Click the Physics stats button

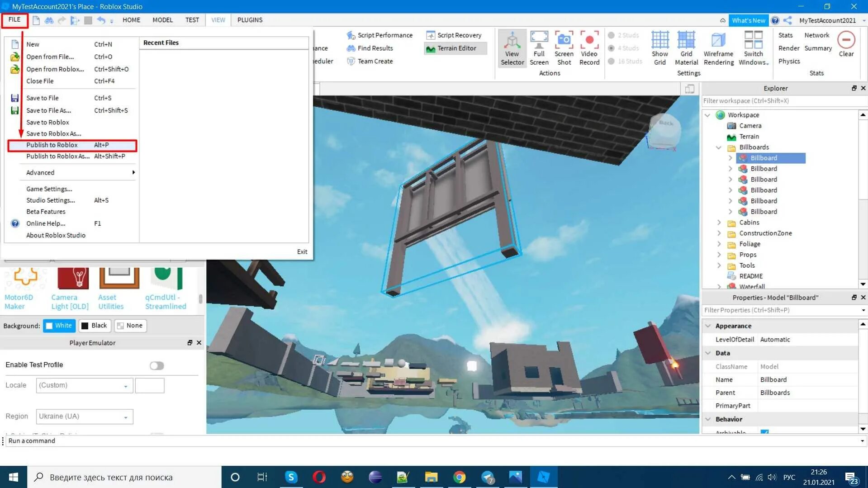789,62
